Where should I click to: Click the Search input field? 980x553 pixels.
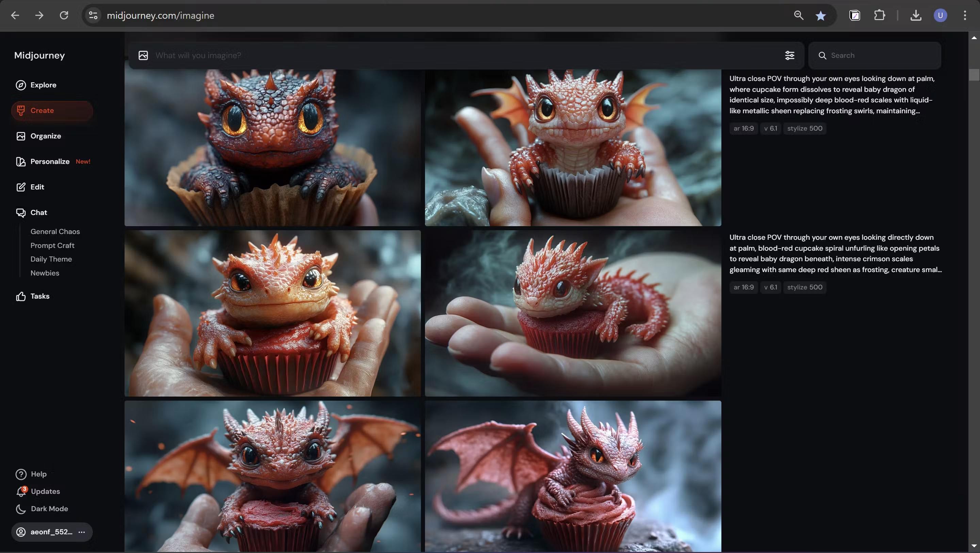coord(879,55)
